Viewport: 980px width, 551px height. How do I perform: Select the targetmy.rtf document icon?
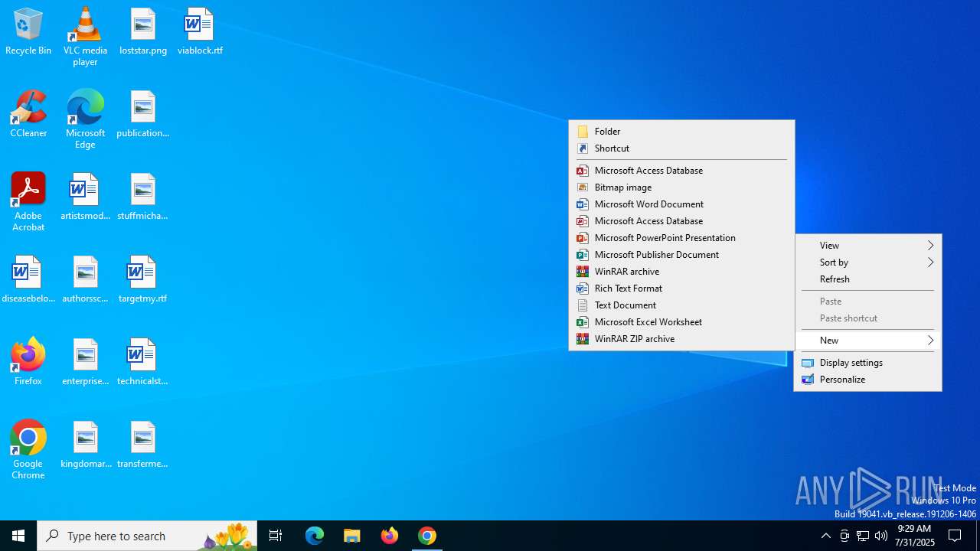(x=143, y=279)
